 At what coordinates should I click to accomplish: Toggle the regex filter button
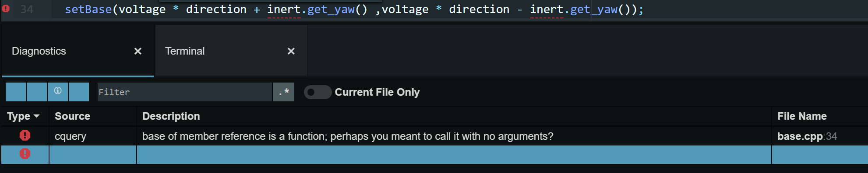(x=284, y=92)
